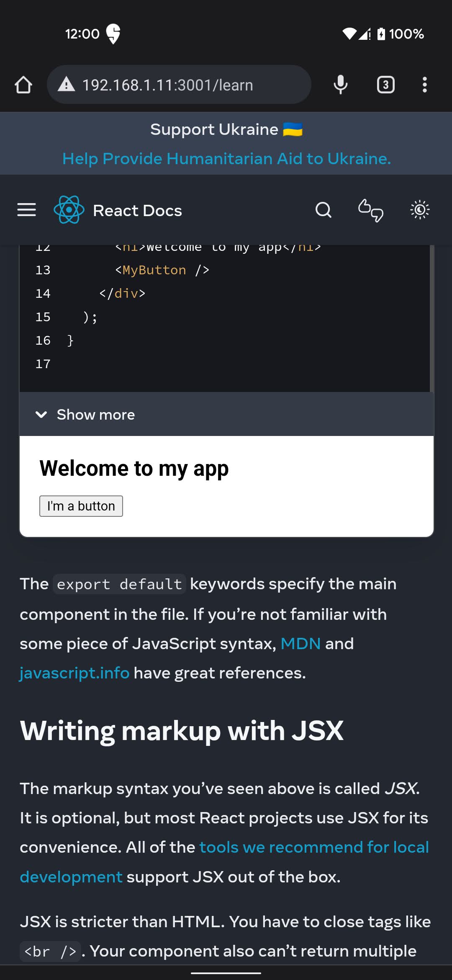This screenshot has width=452, height=980.
Task: Click the "I'm a button" preview button
Action: tap(81, 506)
